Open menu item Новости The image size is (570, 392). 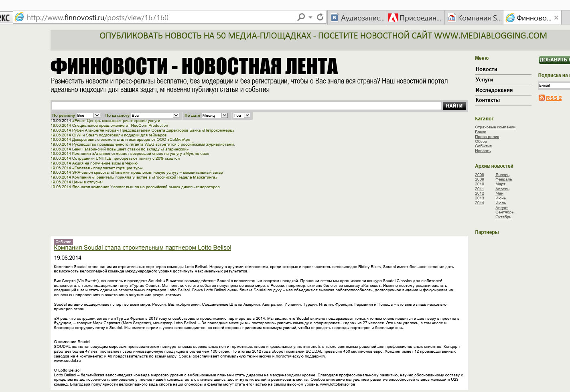click(x=486, y=69)
